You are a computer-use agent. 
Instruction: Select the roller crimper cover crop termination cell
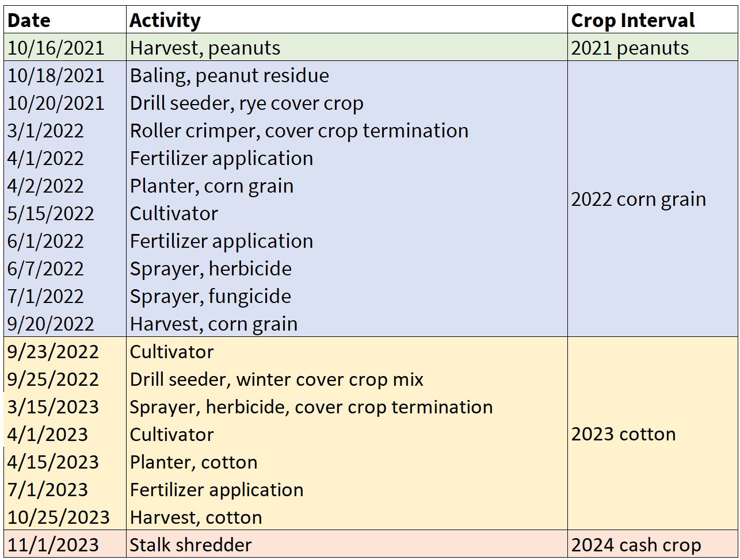click(x=299, y=131)
